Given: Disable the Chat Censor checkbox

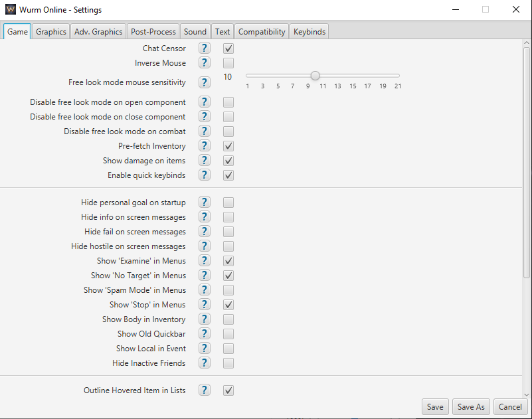Looking at the screenshot, I should click(228, 48).
